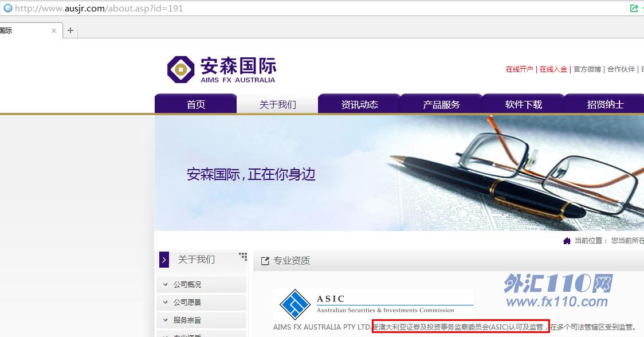
Task: Open a new browser tab with the plus button
Action: [70, 30]
